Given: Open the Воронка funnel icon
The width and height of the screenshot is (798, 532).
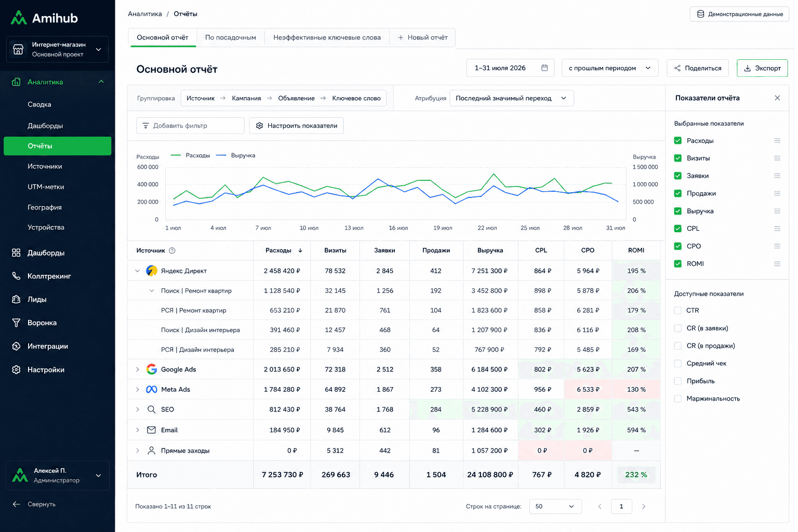Looking at the screenshot, I should point(16,323).
